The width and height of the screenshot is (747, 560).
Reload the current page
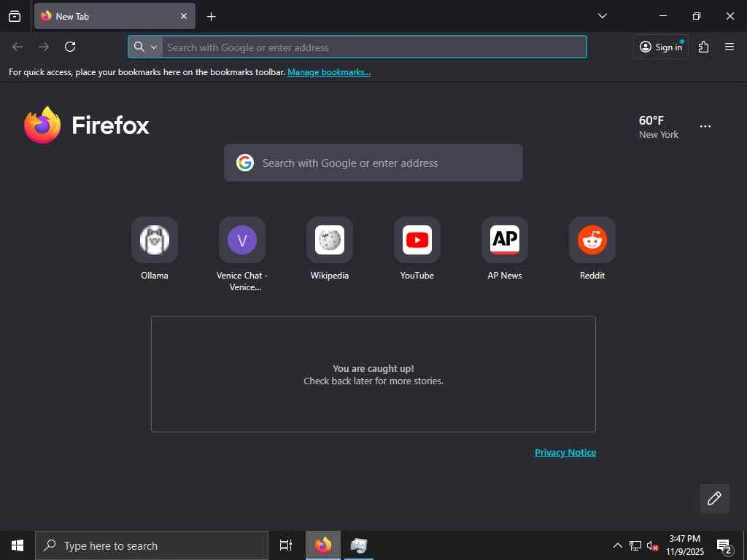pos(70,47)
